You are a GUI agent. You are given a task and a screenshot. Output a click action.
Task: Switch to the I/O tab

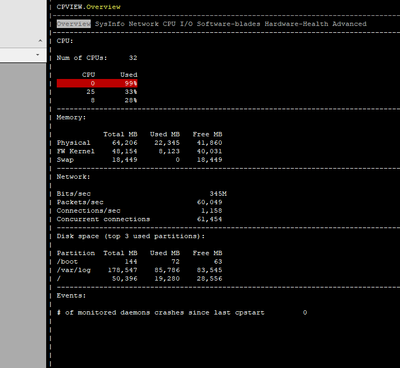click(x=186, y=24)
